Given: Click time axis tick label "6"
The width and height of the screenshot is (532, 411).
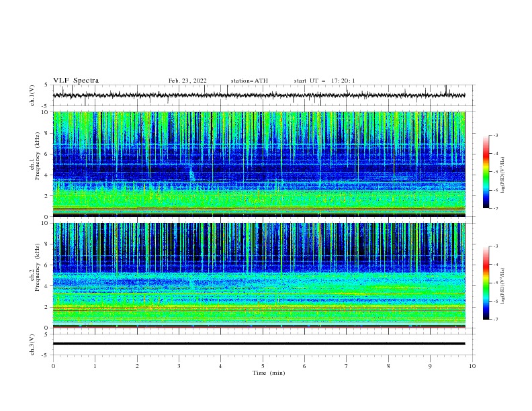Looking at the screenshot, I should pyautogui.click(x=304, y=366).
